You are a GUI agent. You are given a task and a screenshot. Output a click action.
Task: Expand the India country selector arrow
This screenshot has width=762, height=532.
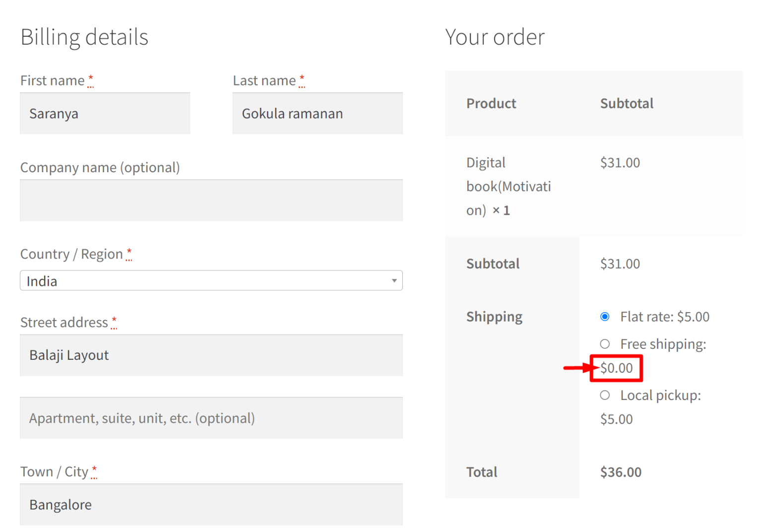point(394,280)
